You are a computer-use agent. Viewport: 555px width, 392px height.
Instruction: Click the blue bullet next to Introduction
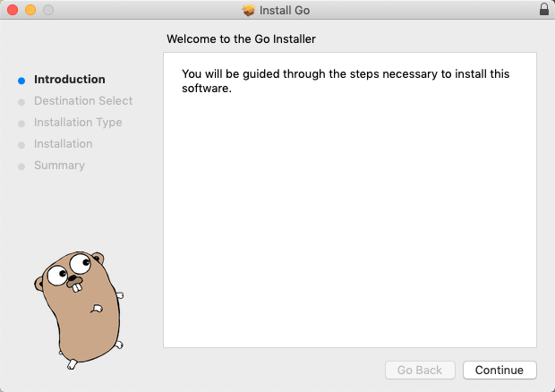(21, 81)
